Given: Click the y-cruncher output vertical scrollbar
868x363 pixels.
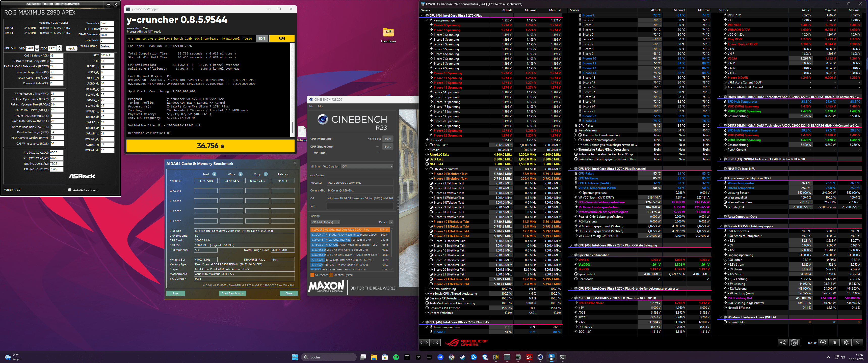Looking at the screenshot, I should coord(292,90).
